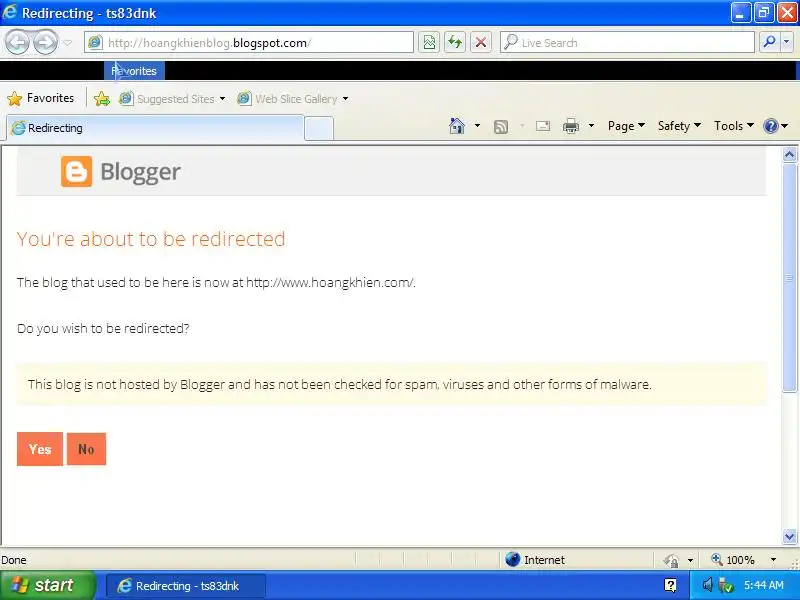This screenshot has width=800, height=600.
Task: Open the Safety menu
Action: [x=679, y=126]
